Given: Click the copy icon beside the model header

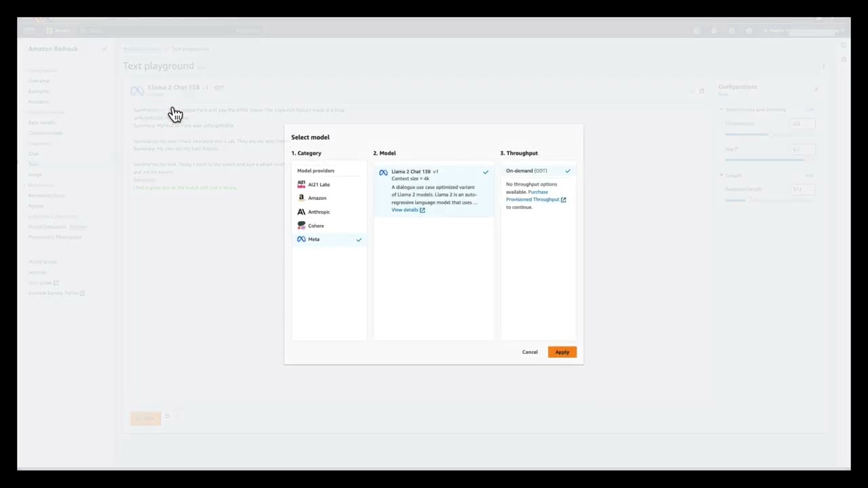Looking at the screenshot, I should (x=702, y=90).
